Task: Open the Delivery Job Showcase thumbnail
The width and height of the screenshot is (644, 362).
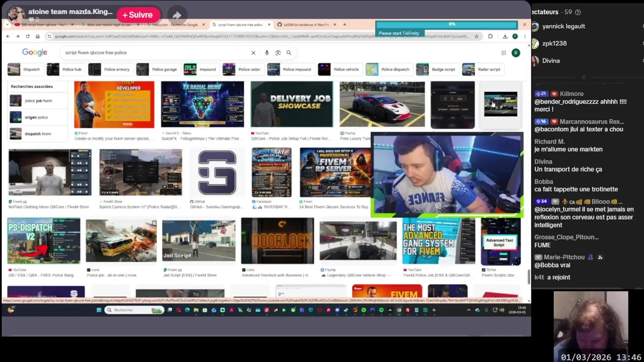Action: [x=292, y=104]
